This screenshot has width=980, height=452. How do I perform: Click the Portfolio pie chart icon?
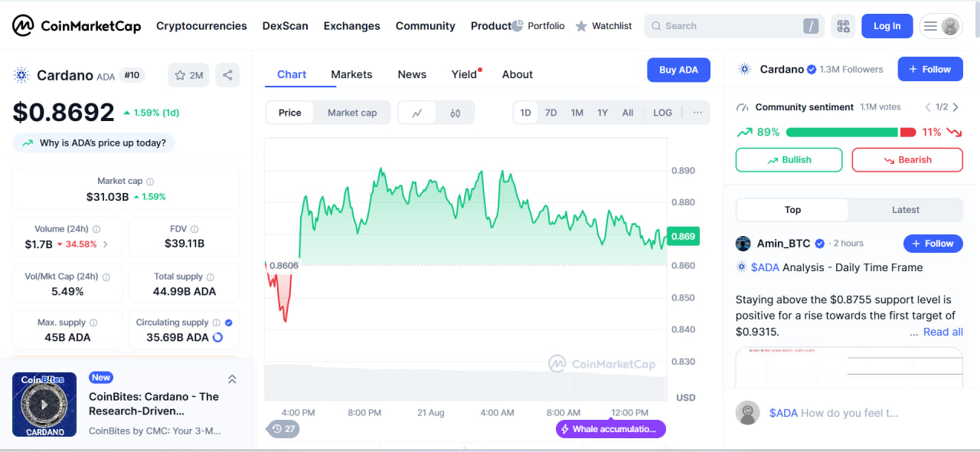coord(518,26)
